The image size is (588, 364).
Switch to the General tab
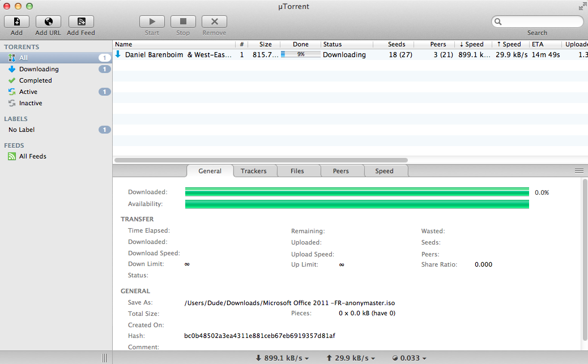[210, 171]
